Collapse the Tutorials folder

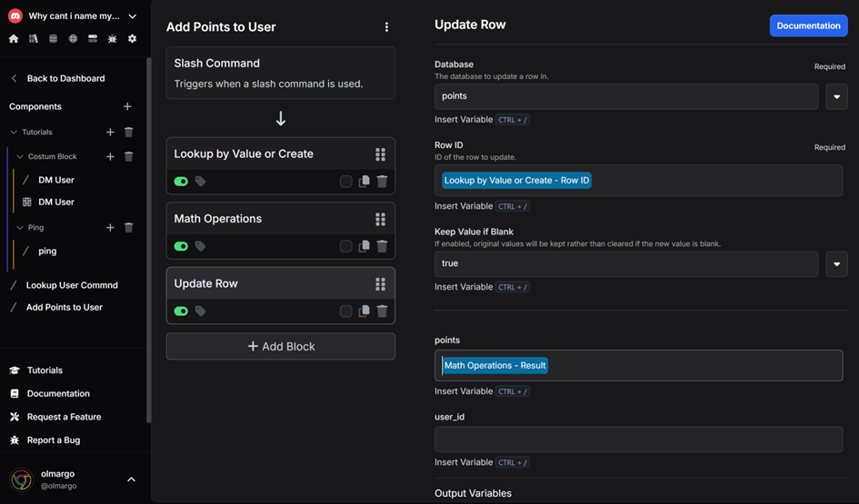pyautogui.click(x=14, y=132)
